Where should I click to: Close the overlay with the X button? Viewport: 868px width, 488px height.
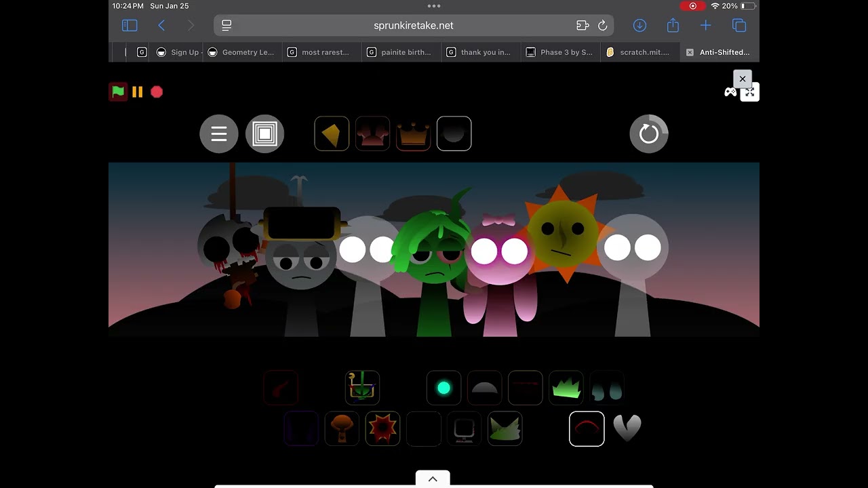point(743,79)
